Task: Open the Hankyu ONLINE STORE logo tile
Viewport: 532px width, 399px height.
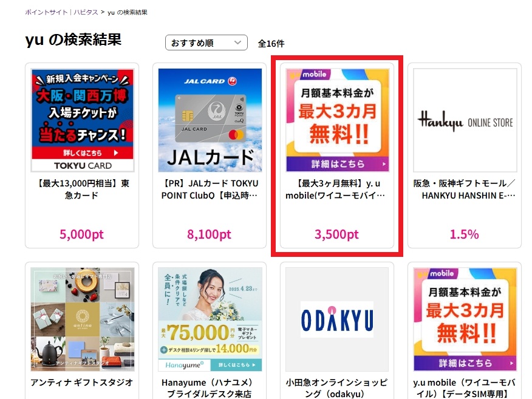Action: tap(465, 120)
